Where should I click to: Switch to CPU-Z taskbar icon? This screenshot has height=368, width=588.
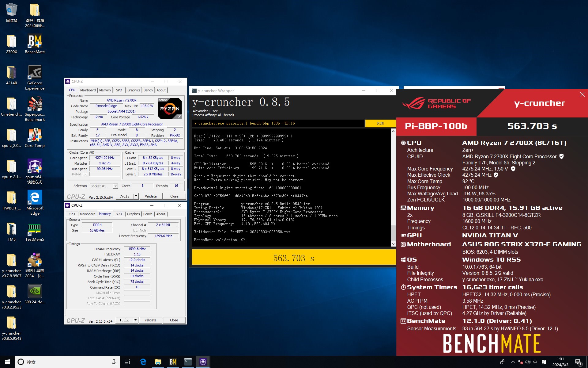pyautogui.click(x=203, y=362)
